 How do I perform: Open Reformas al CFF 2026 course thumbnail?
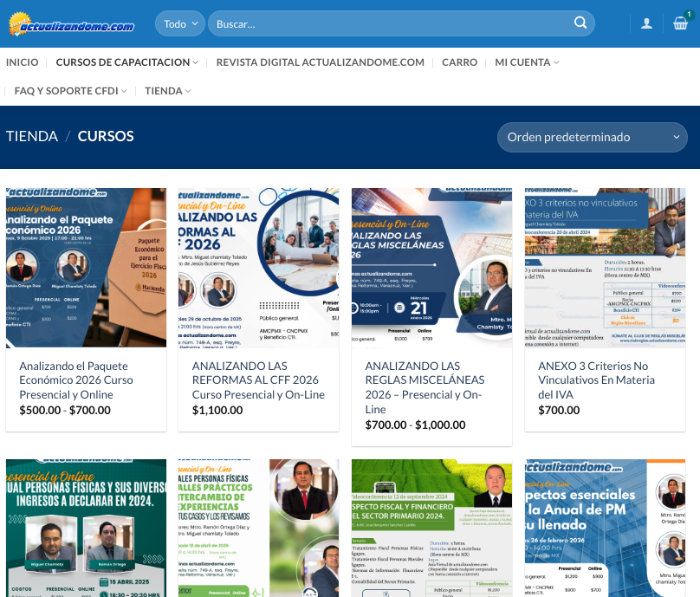coord(258,268)
